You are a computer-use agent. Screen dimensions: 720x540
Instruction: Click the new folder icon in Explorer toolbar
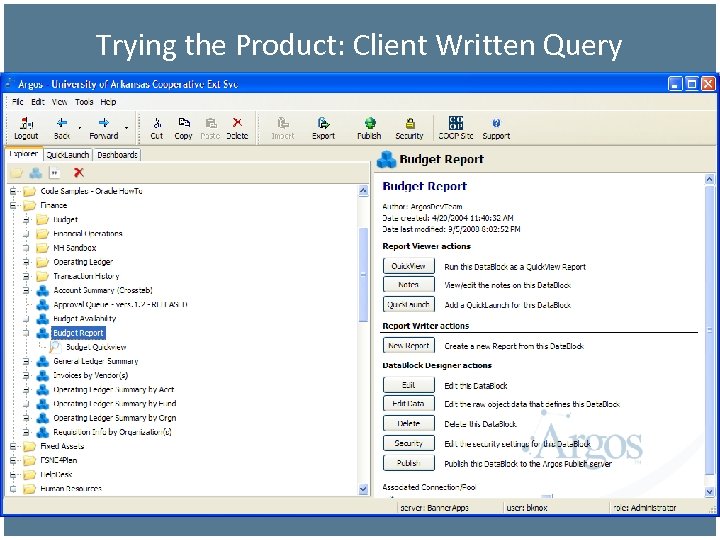click(x=17, y=173)
